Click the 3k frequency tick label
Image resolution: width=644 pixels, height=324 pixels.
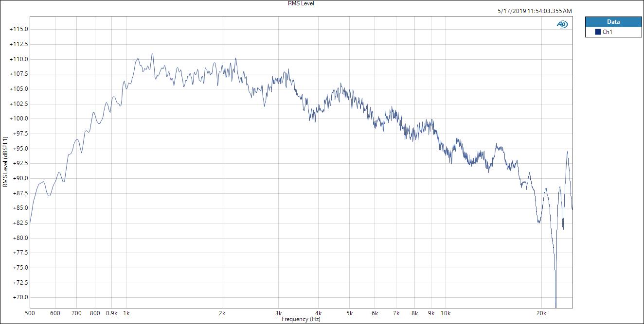[279, 313]
